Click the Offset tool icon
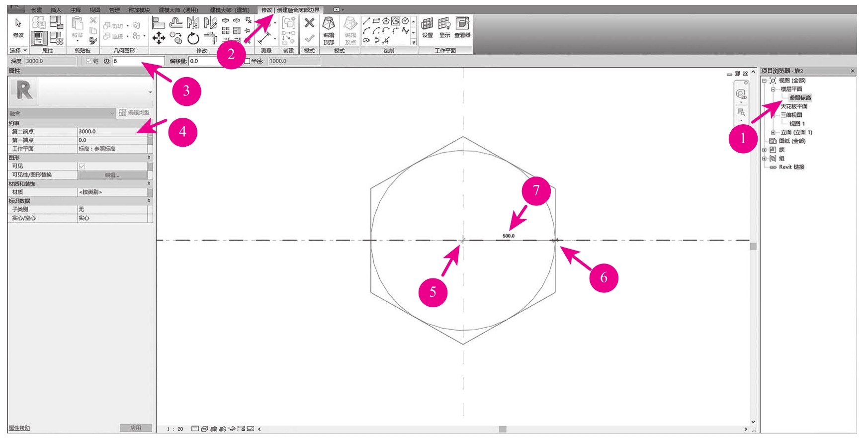The width and height of the screenshot is (868, 441). tap(176, 23)
